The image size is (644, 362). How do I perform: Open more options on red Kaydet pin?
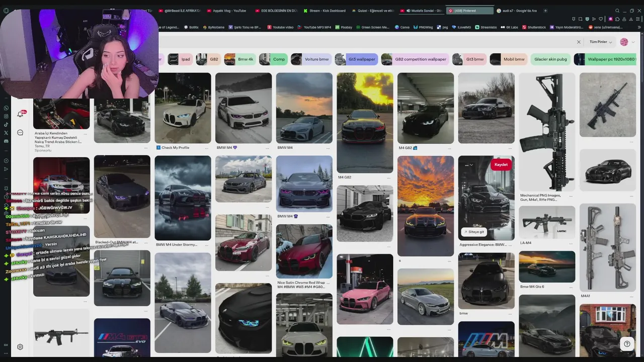(468, 165)
